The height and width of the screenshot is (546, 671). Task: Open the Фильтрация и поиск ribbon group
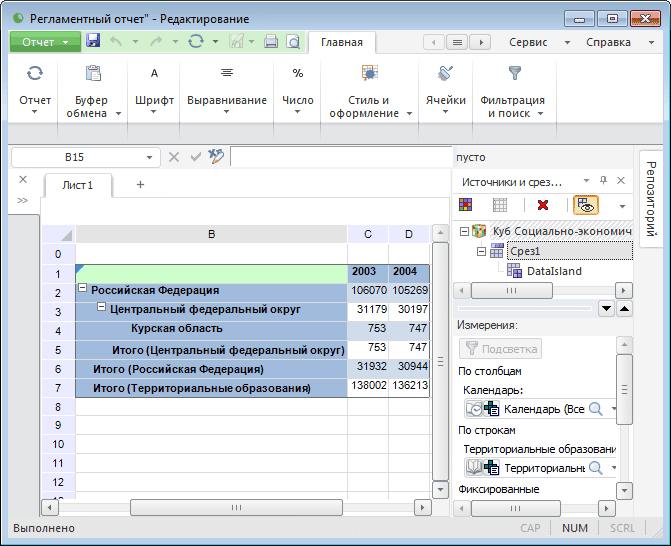[x=513, y=92]
